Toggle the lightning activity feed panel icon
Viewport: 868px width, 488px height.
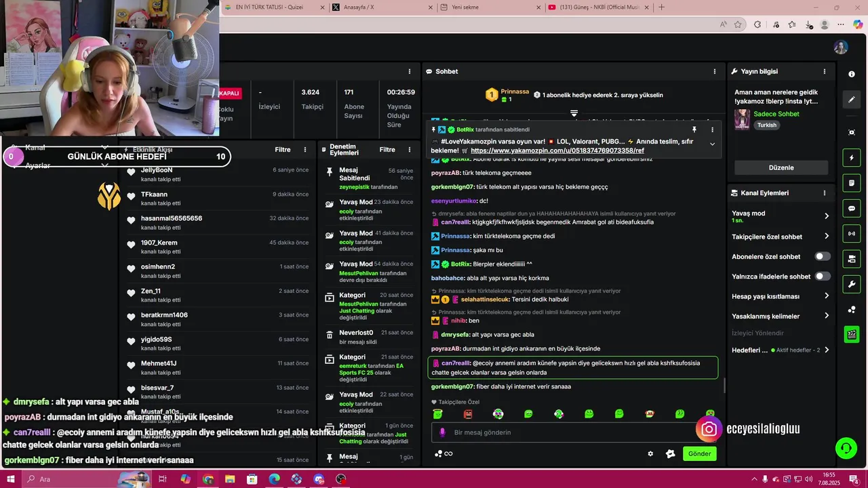pyautogui.click(x=852, y=158)
